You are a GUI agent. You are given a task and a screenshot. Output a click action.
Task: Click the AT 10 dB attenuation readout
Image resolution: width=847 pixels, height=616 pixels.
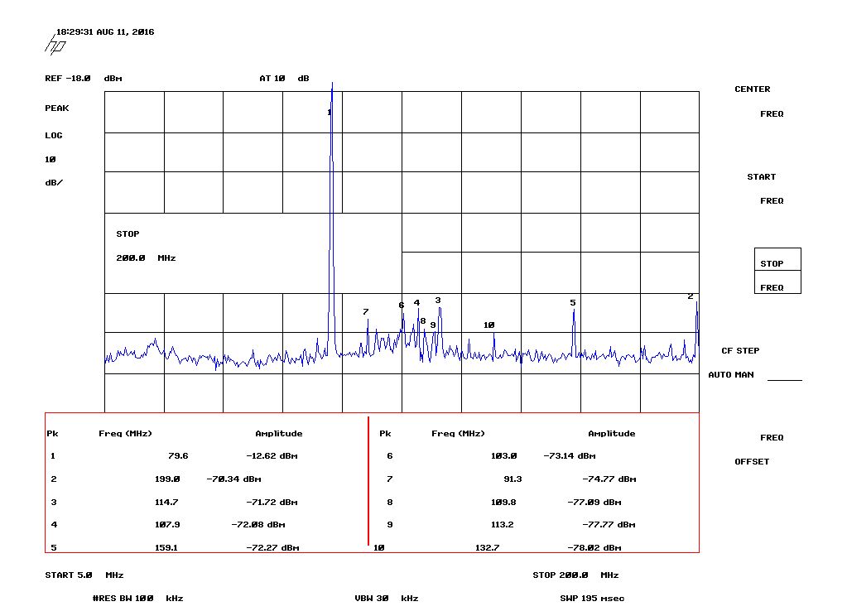pyautogui.click(x=284, y=79)
